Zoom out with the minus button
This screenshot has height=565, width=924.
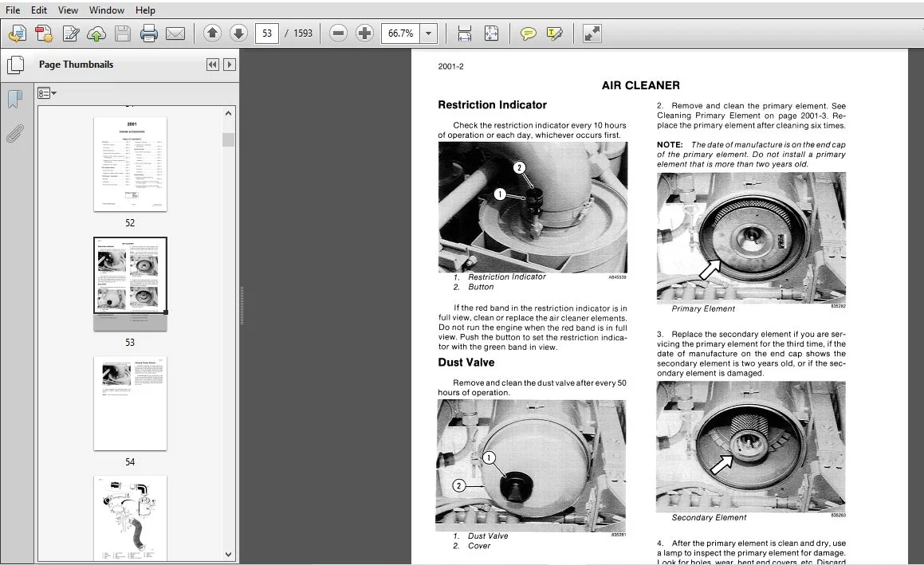338,33
